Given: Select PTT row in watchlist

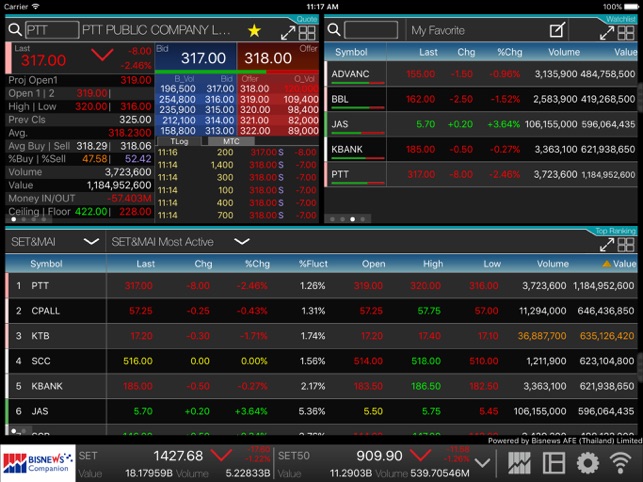Looking at the screenshot, I should pyautogui.click(x=481, y=174).
